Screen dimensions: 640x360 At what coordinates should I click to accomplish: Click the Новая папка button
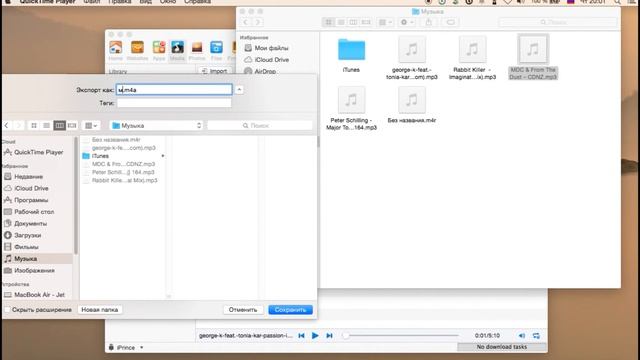100,310
